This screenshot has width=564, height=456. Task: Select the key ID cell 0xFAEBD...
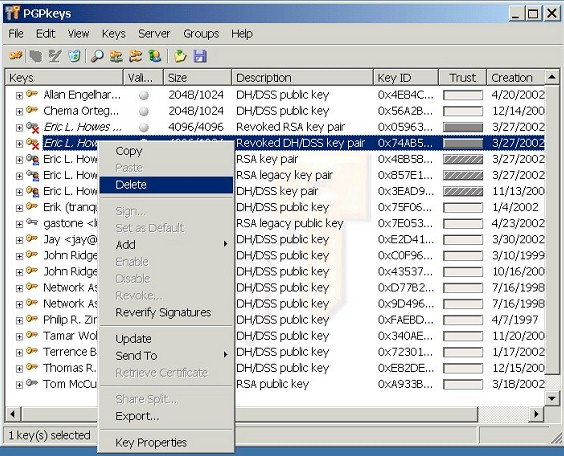coord(405,320)
